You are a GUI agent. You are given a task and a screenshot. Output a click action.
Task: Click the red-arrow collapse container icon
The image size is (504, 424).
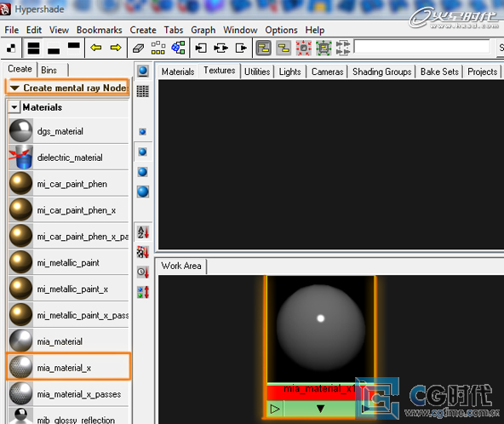[303, 49]
